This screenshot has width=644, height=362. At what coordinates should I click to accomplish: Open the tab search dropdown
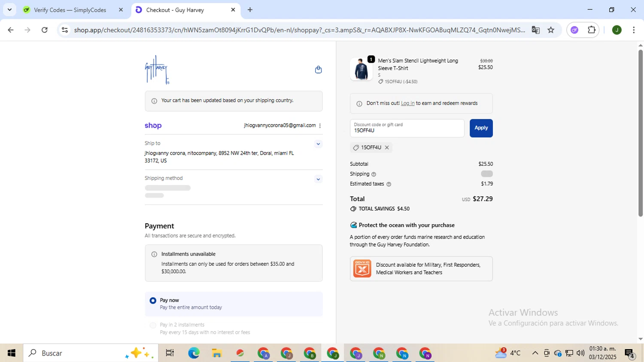tap(9, 9)
